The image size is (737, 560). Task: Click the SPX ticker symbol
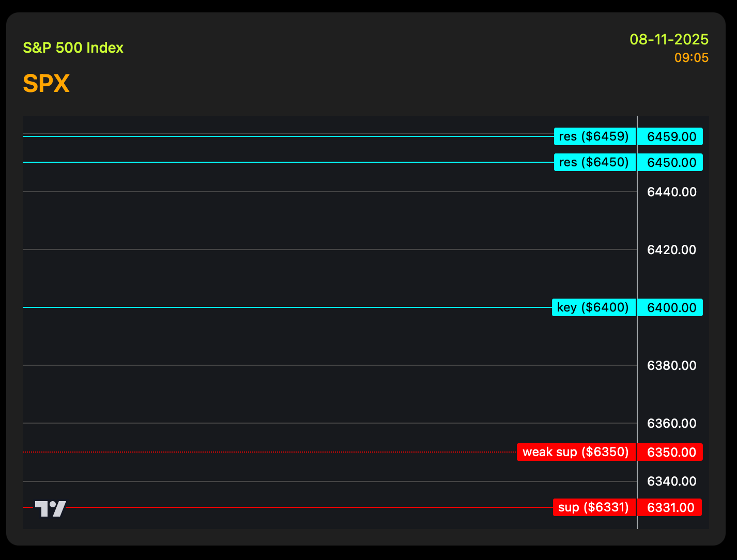pyautogui.click(x=47, y=84)
